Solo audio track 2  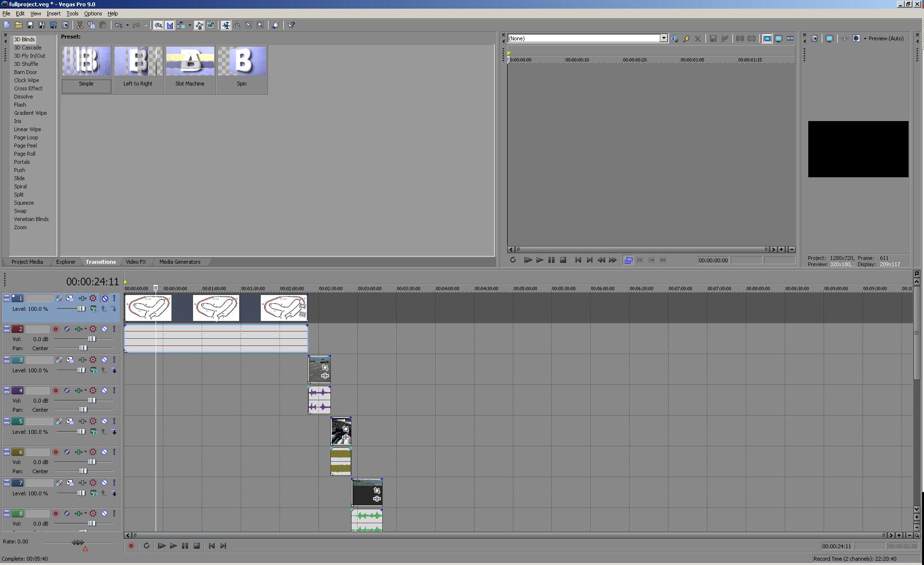point(114,329)
